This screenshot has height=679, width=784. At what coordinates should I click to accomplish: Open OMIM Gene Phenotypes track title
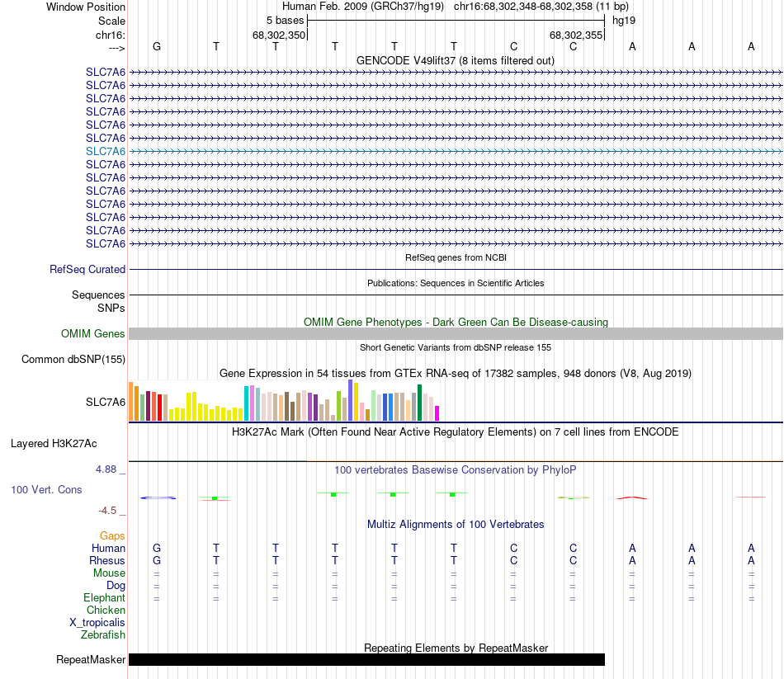coord(456,322)
